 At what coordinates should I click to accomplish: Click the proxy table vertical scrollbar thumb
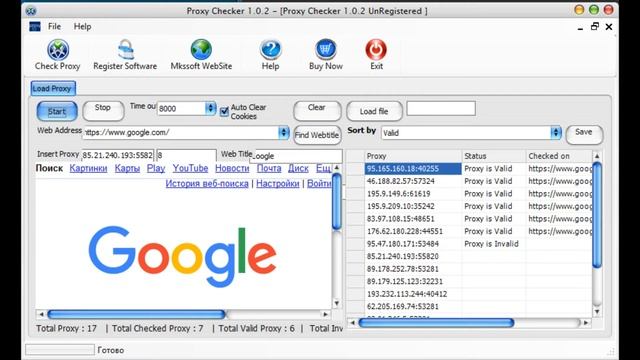click(x=597, y=215)
